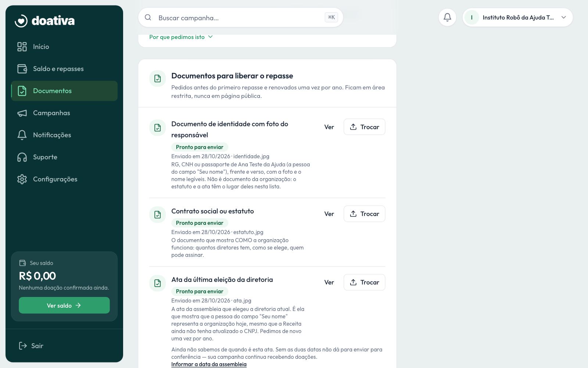Click the Suporte headphones icon
The image size is (588, 368).
click(x=22, y=157)
